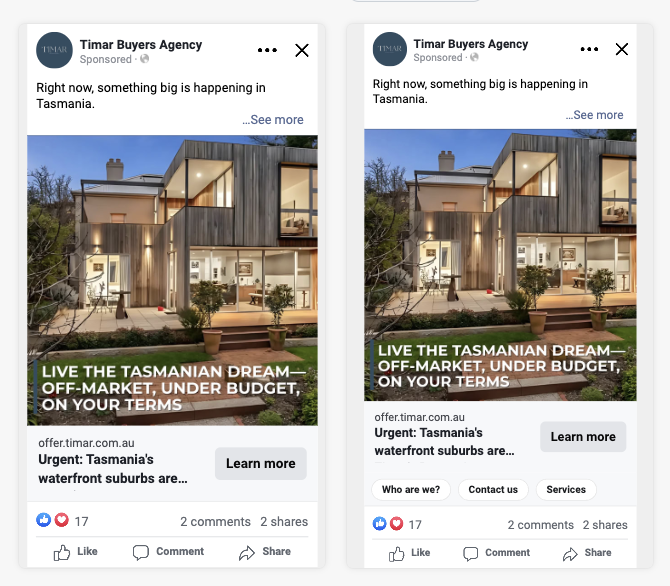
Task: Click Timar profile avatar on right ad
Action: pos(390,49)
